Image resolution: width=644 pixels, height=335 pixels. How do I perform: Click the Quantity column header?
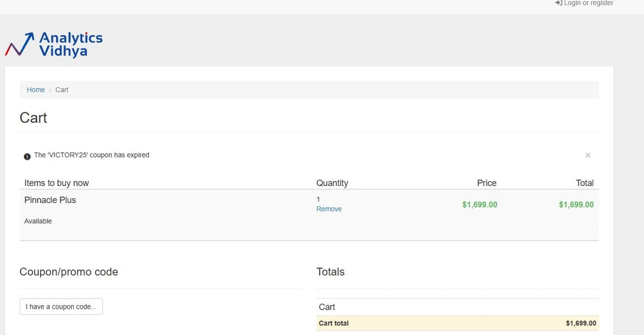coord(332,183)
